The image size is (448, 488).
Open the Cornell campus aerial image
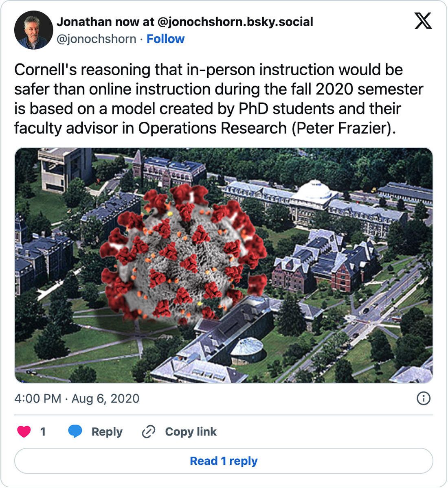[346, 317]
